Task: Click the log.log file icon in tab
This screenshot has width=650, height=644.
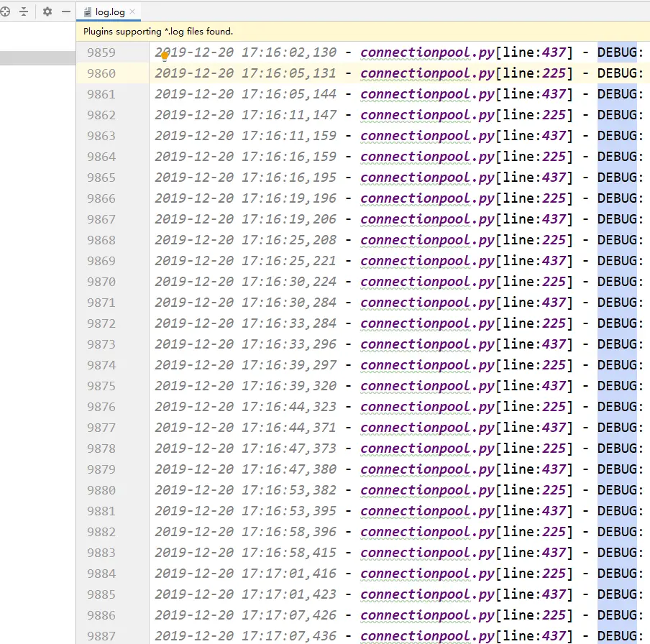Action: click(x=88, y=12)
